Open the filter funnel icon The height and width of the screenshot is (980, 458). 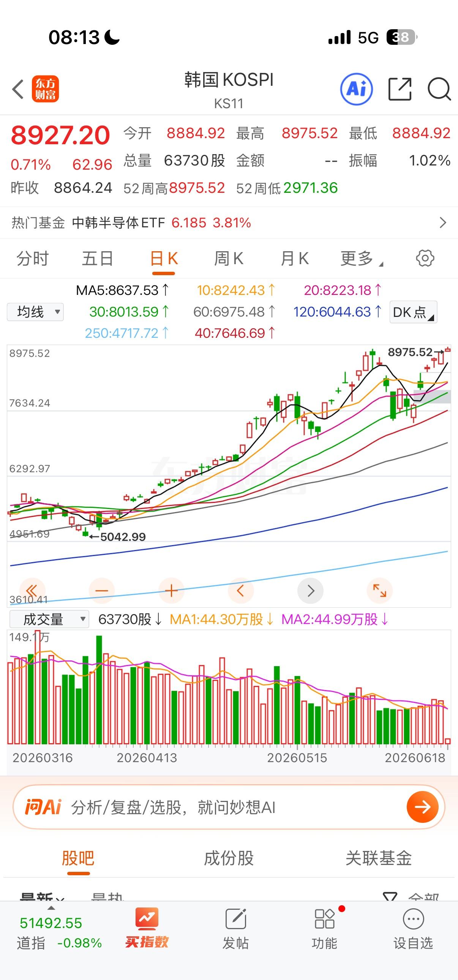[x=390, y=897]
